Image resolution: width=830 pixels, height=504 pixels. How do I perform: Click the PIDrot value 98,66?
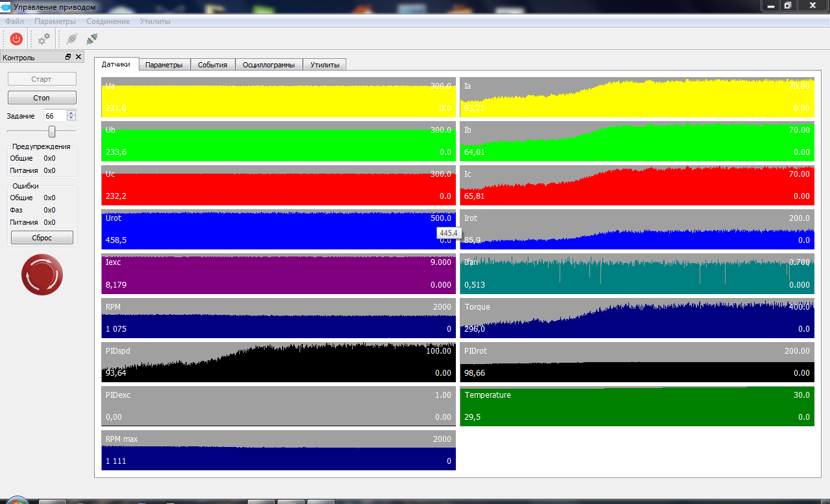474,372
